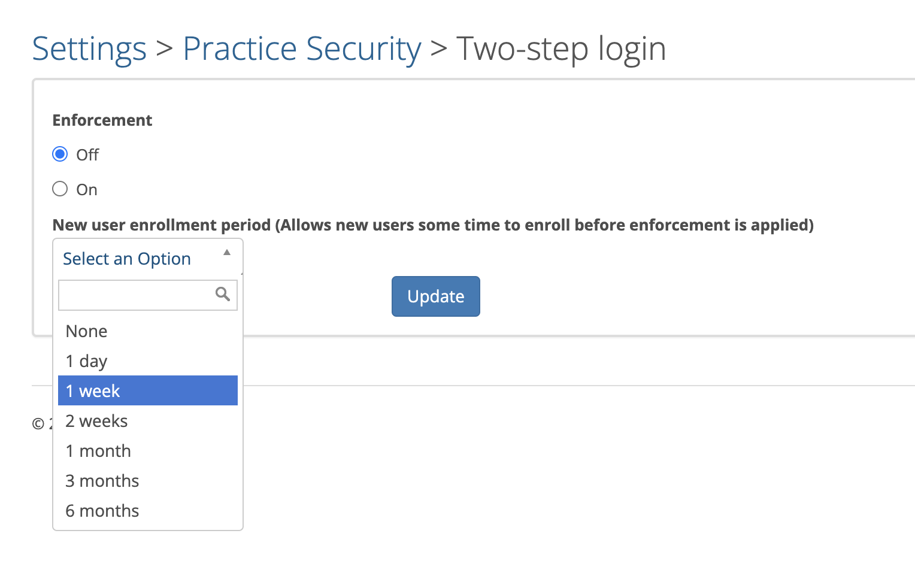Image resolution: width=915 pixels, height=588 pixels.
Task: Focus the dropdown search input field
Action: coord(148,295)
